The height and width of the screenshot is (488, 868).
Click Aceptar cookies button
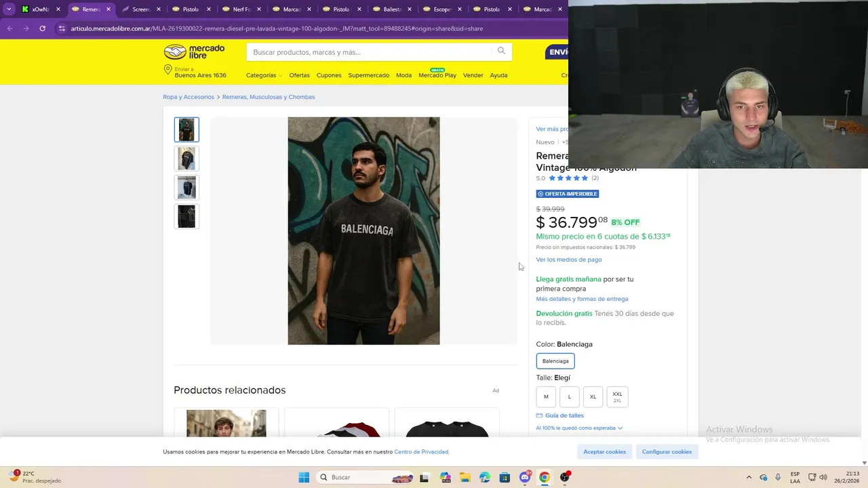[605, 451]
